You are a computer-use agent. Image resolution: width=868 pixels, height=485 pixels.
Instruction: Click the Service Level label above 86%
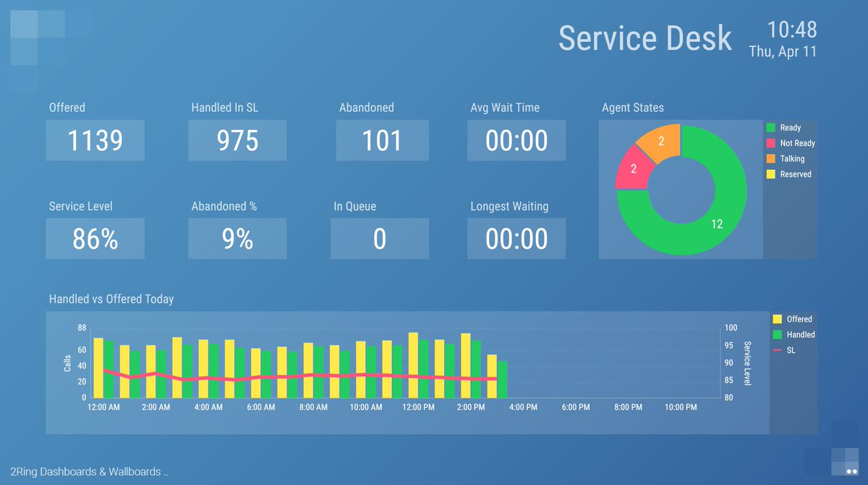(x=81, y=206)
